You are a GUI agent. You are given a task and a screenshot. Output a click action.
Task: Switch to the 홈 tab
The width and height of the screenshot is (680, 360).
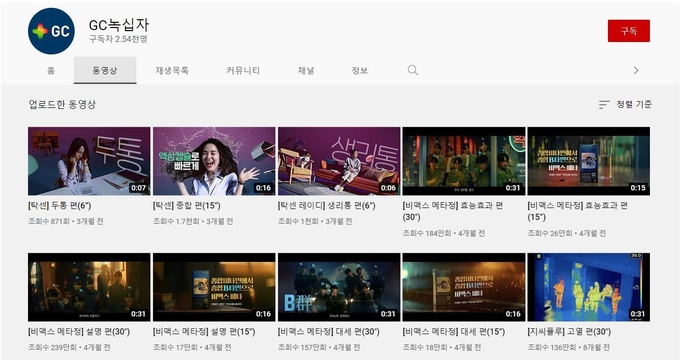click(x=51, y=70)
